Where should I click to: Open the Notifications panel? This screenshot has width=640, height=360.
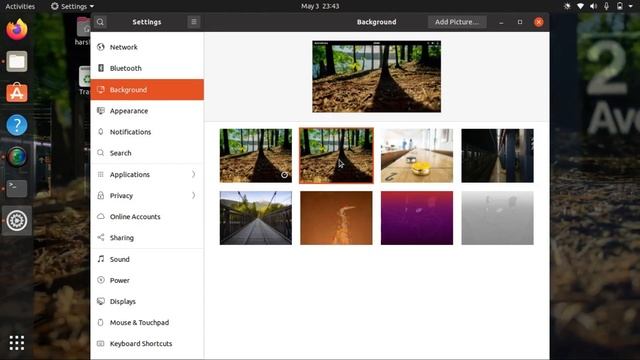(x=147, y=132)
